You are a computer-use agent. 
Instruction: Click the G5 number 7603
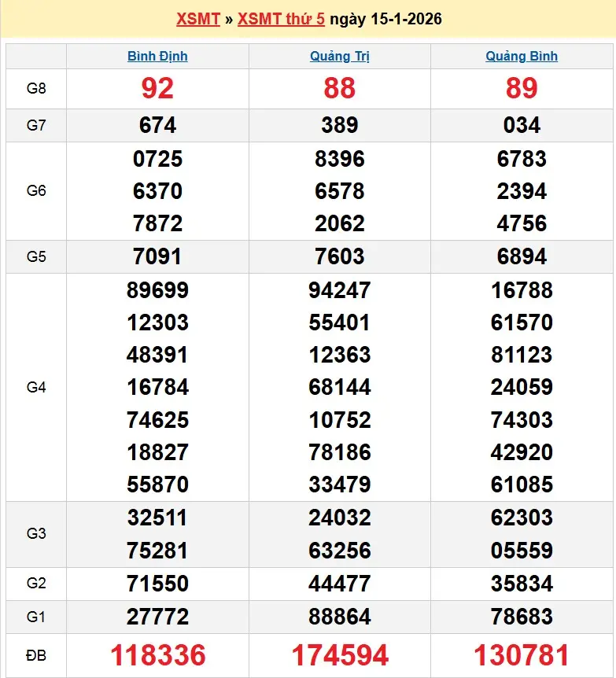pyautogui.click(x=340, y=256)
